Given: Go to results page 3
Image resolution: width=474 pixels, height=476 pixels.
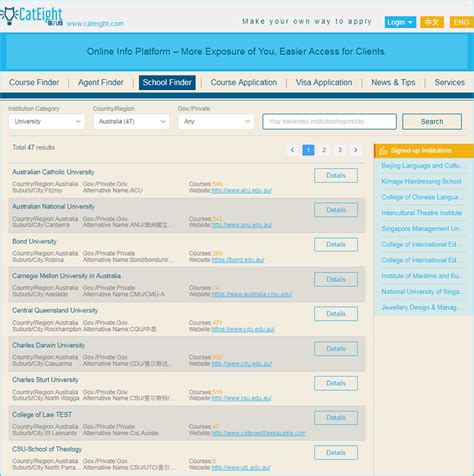Looking at the screenshot, I should point(339,150).
